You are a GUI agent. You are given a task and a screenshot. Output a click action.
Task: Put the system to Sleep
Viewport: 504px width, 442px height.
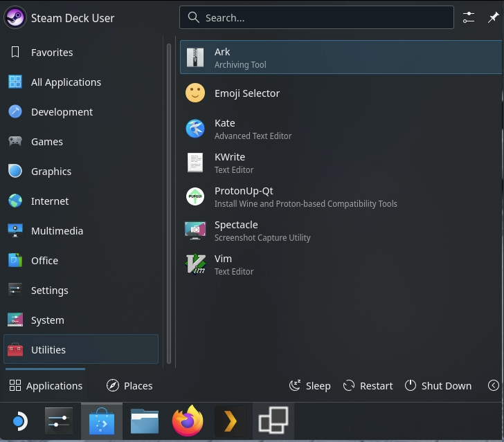tap(309, 386)
